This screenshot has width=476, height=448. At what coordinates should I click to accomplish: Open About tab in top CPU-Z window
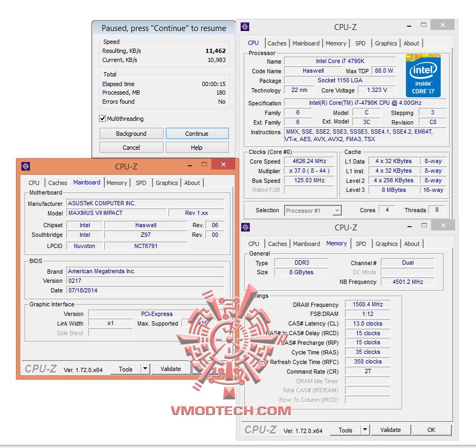point(411,43)
